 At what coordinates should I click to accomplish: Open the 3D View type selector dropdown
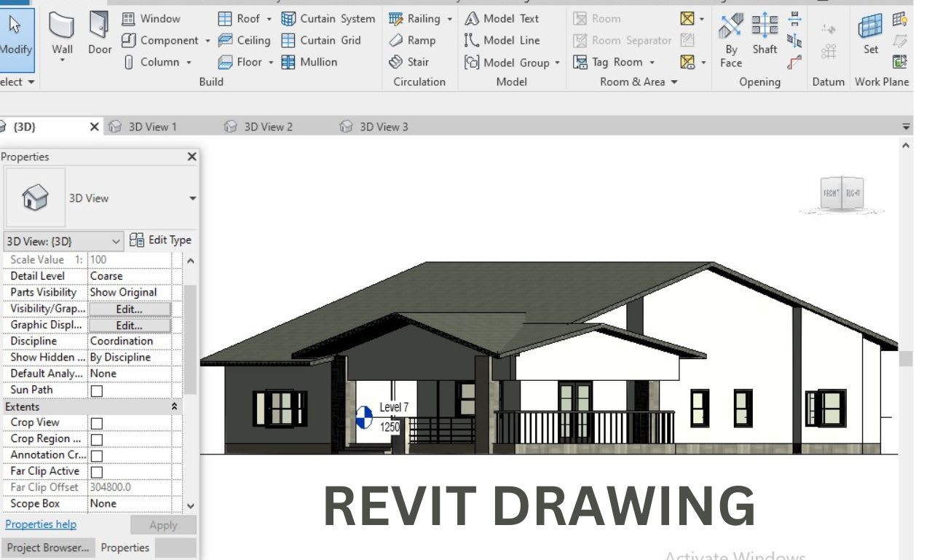[x=114, y=240]
